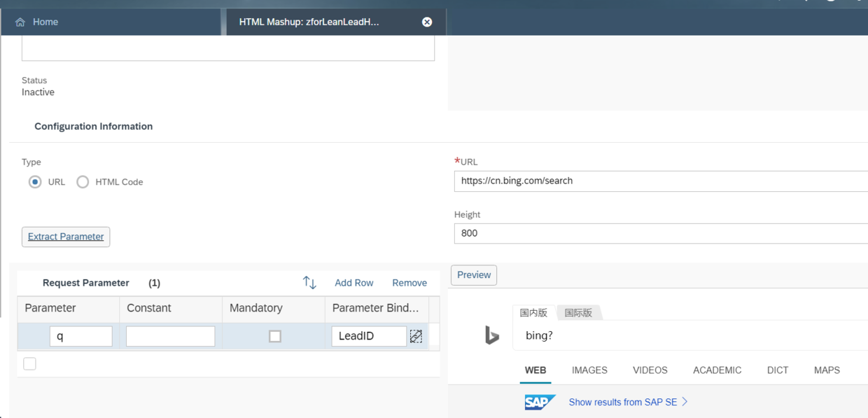Click Remove in Request Parameter toolbar
The height and width of the screenshot is (418, 868).
(409, 283)
